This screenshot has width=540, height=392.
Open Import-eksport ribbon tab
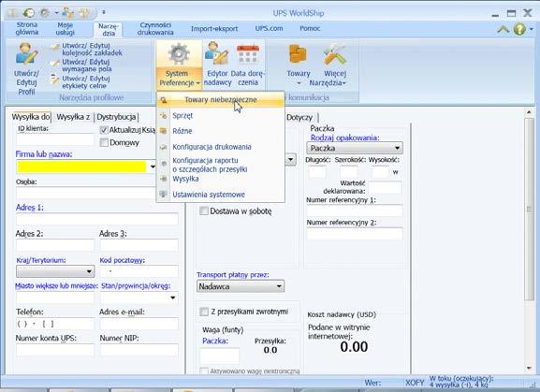[x=214, y=29]
